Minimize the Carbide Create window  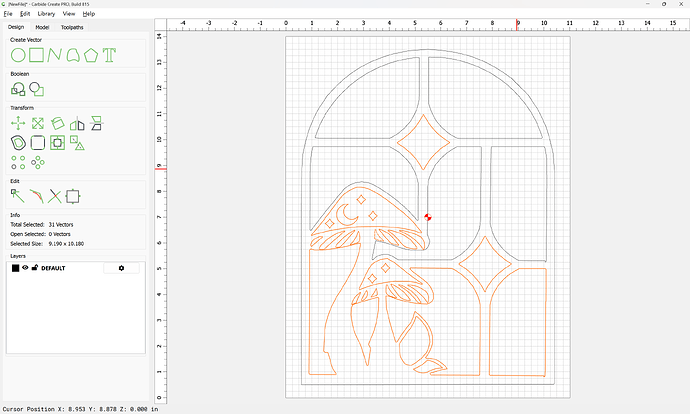click(x=648, y=4)
